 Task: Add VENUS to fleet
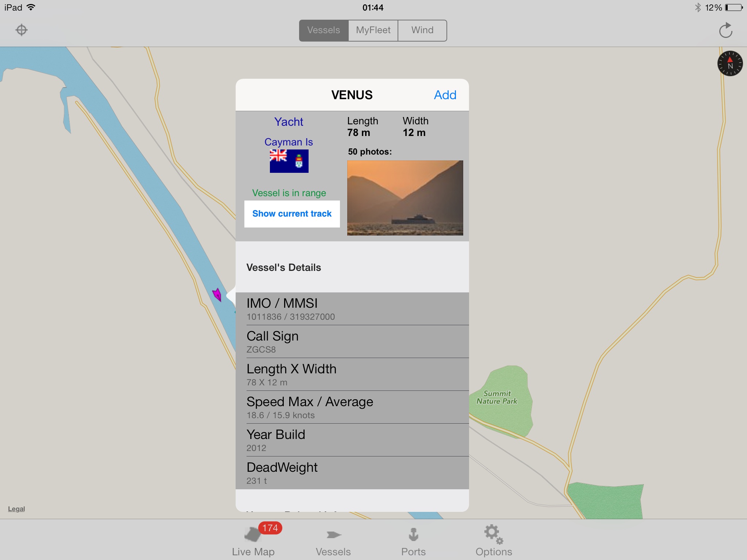[445, 95]
